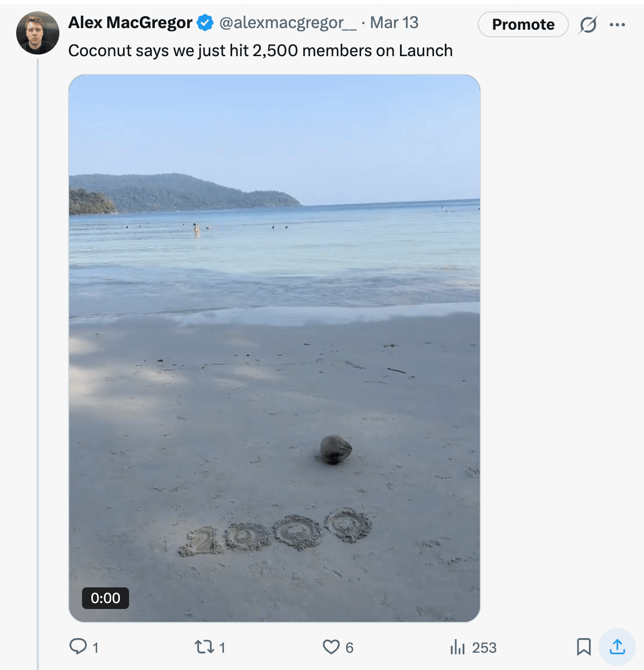The image size is (644, 670).
Task: Open the view analytics bar chart icon
Action: pos(457,646)
